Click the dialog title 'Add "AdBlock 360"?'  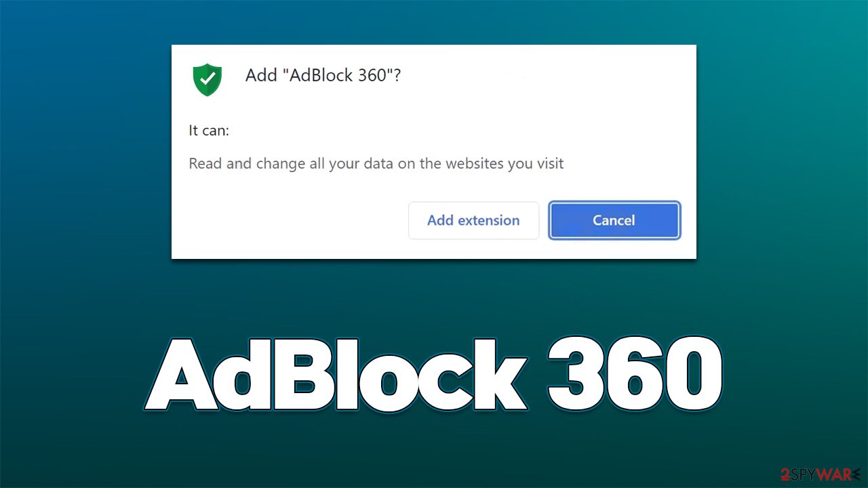(x=323, y=75)
